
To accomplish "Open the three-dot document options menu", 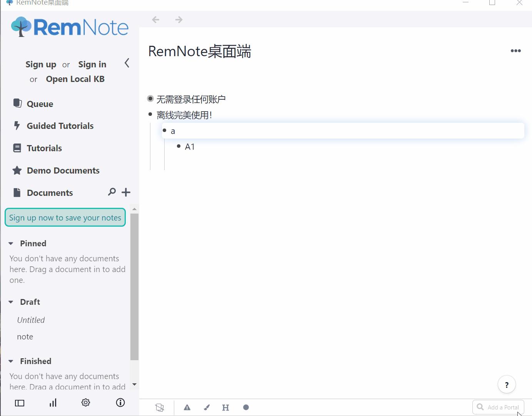I will point(515,51).
